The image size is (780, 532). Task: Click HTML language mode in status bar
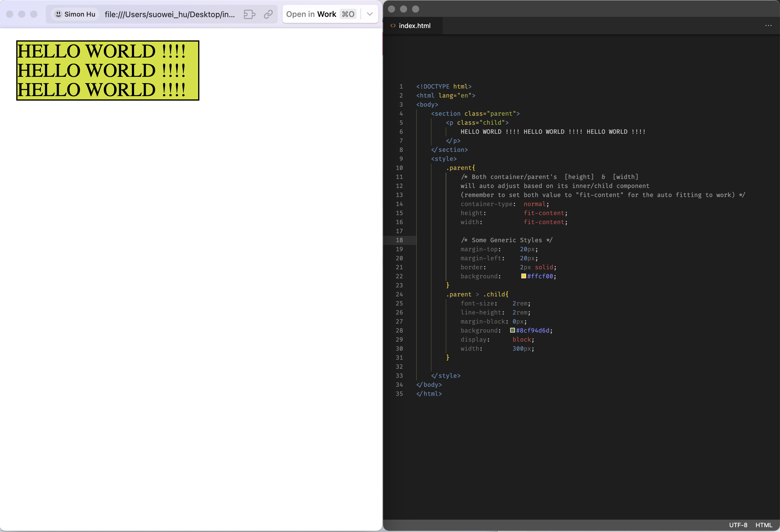[x=763, y=525]
